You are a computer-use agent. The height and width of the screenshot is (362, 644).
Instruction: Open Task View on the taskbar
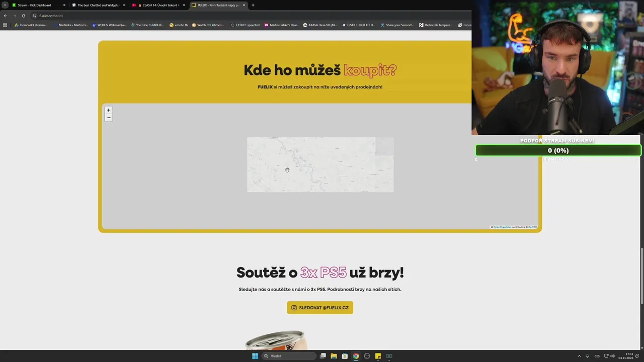coord(323,356)
